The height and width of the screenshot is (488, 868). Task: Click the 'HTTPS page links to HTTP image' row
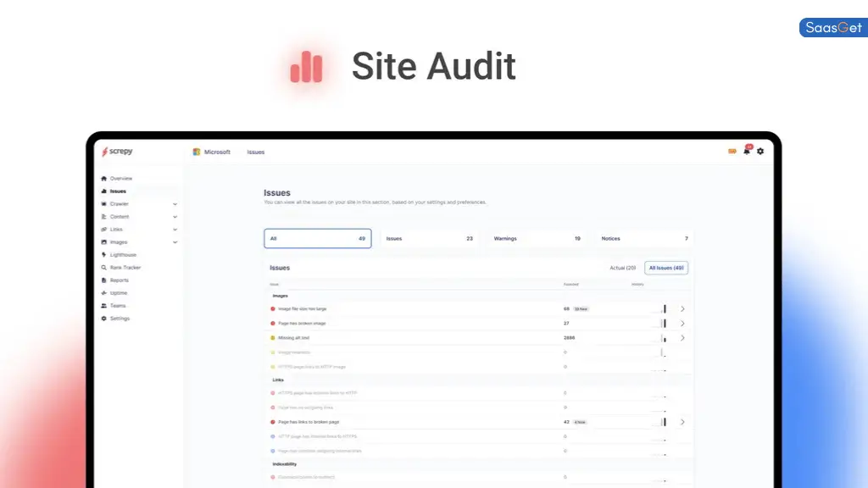478,366
